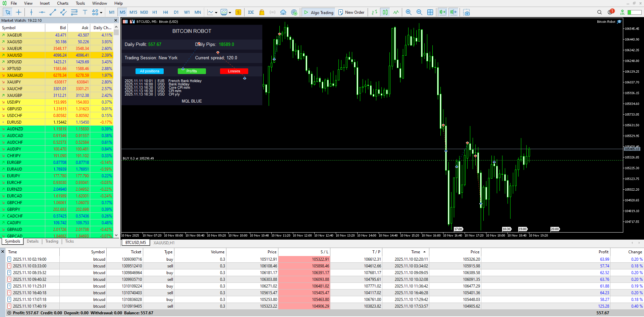Open the Details tab in Market Watch
Screen dimensions: 644x317
33,241
